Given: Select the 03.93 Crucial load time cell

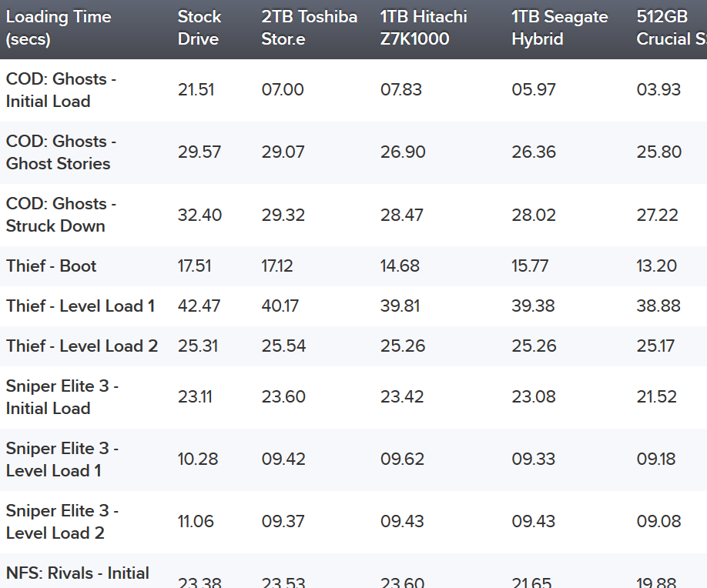Looking at the screenshot, I should (658, 90).
